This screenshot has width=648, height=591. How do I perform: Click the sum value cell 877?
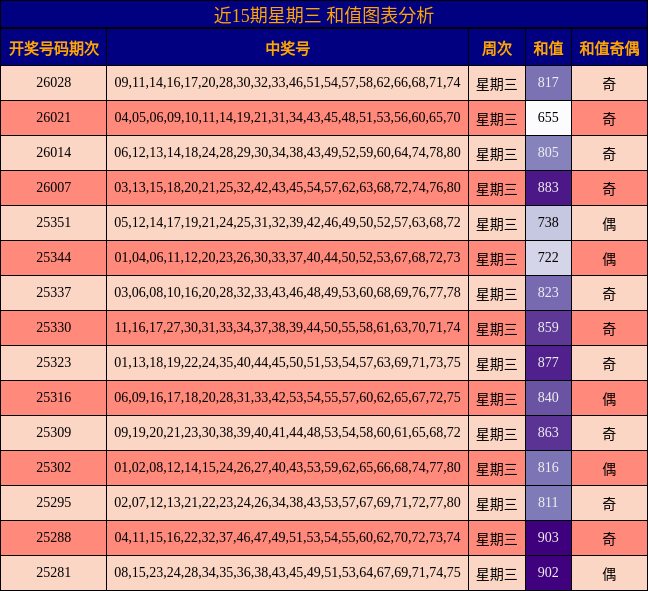[x=548, y=363]
